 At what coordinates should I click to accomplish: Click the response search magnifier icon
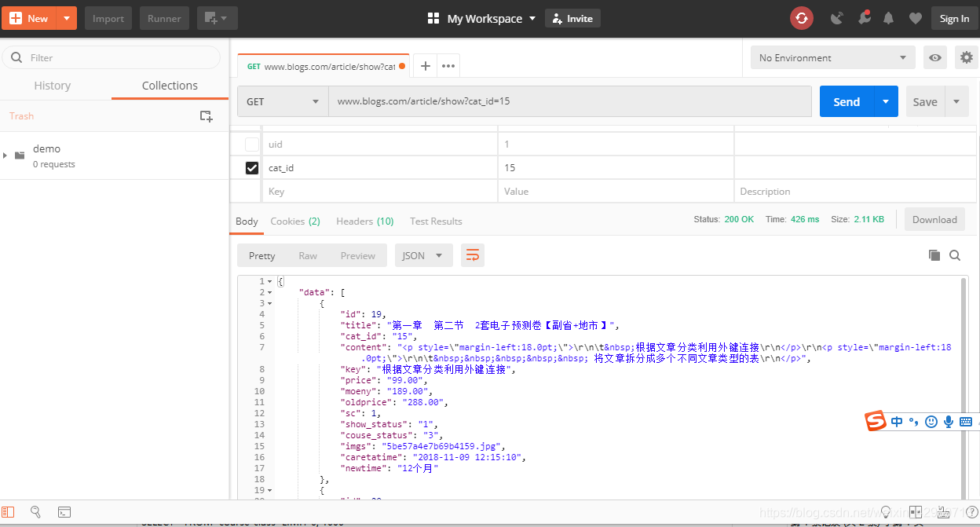tap(955, 255)
